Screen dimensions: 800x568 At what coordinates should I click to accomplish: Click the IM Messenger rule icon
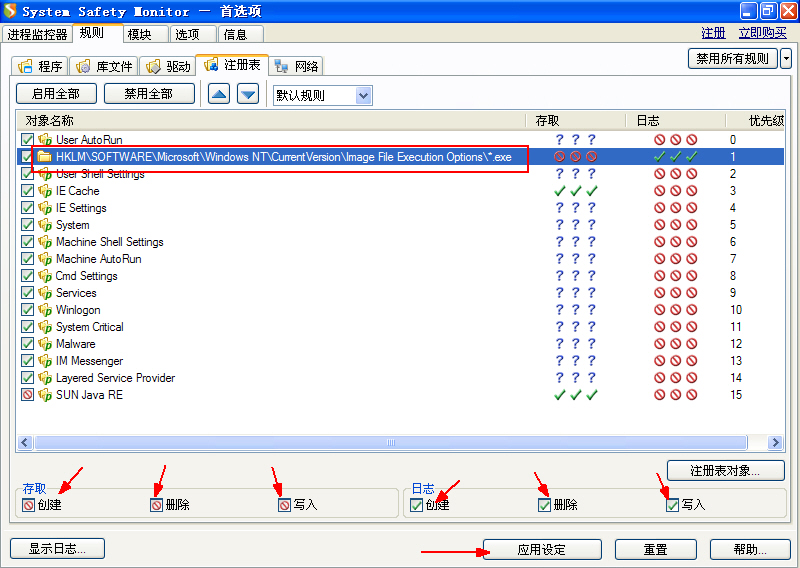[45, 361]
